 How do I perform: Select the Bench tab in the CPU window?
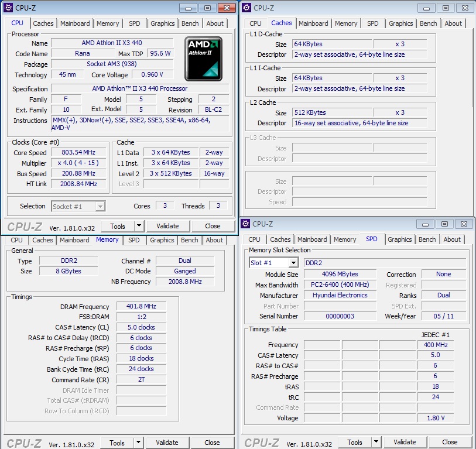point(190,23)
